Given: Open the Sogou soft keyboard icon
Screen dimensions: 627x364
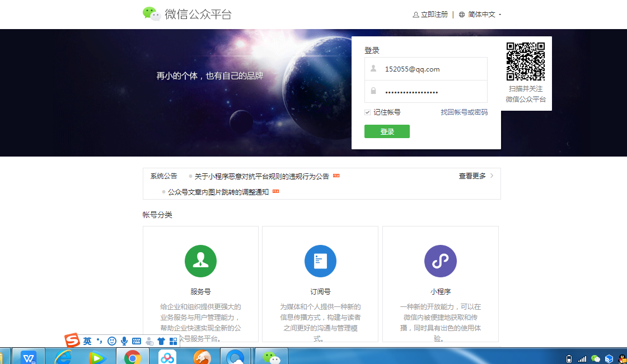Looking at the screenshot, I should coord(137,341).
